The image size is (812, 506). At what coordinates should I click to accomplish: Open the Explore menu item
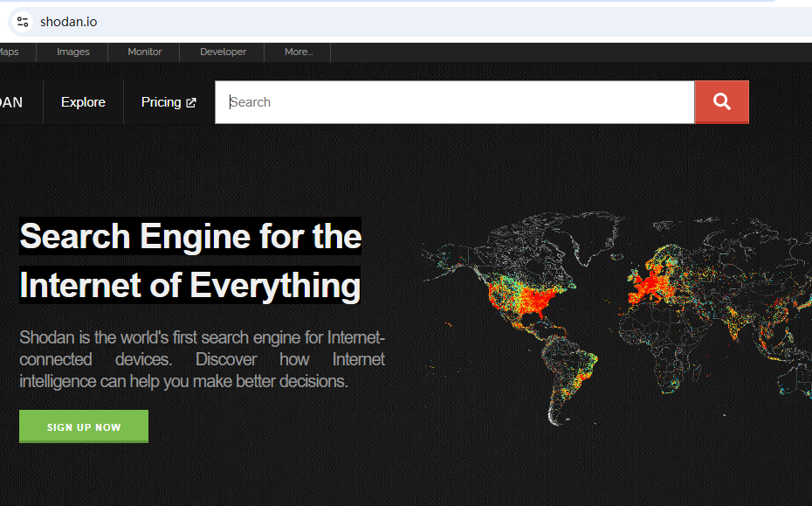coord(83,102)
